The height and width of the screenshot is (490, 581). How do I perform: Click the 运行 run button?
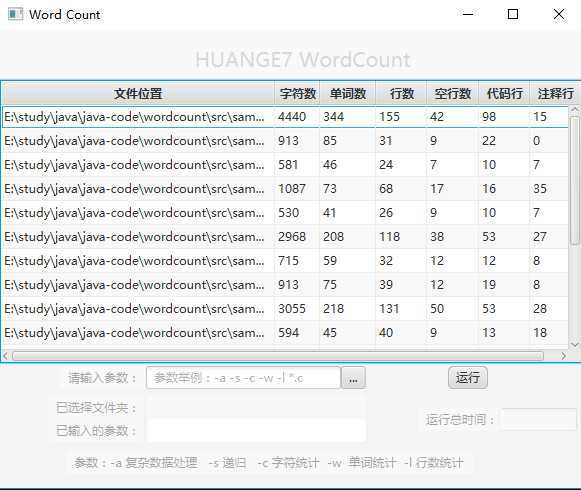(x=468, y=378)
